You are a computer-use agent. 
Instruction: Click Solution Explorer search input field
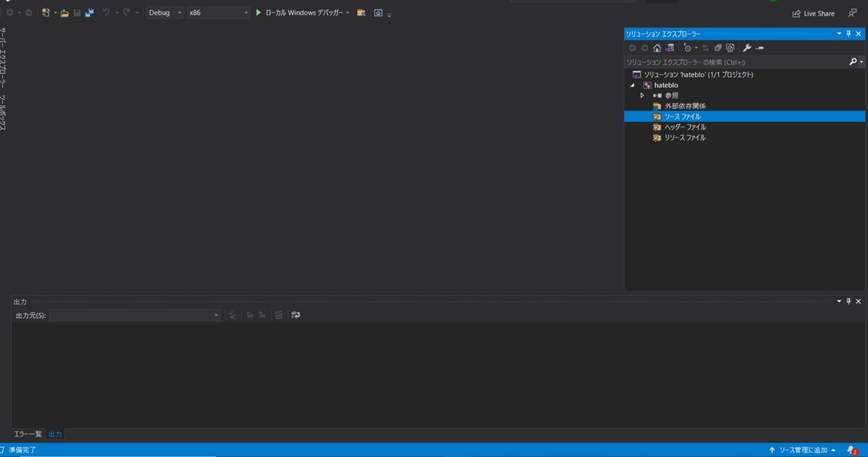[736, 62]
